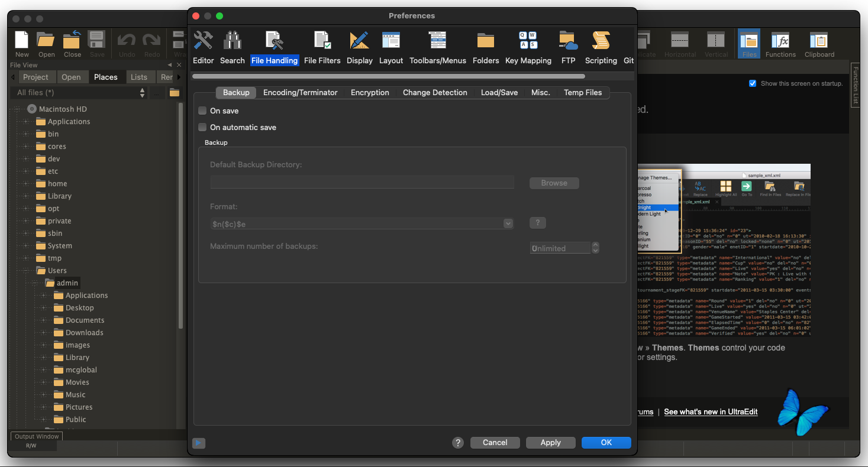The width and height of the screenshot is (868, 467).
Task: Uncheck Show this screen on startup
Action: coord(753,83)
